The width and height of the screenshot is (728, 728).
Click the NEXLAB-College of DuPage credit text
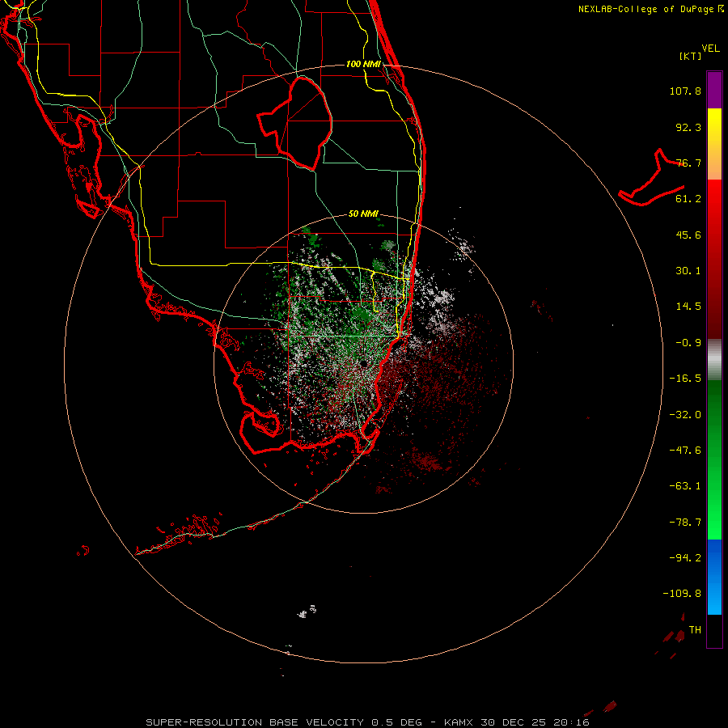651,9
